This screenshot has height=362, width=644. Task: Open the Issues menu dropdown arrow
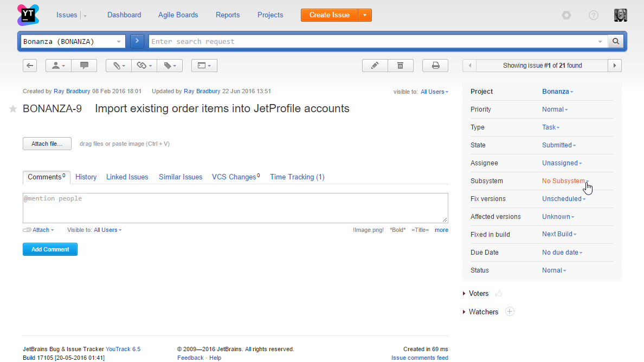coord(85,16)
